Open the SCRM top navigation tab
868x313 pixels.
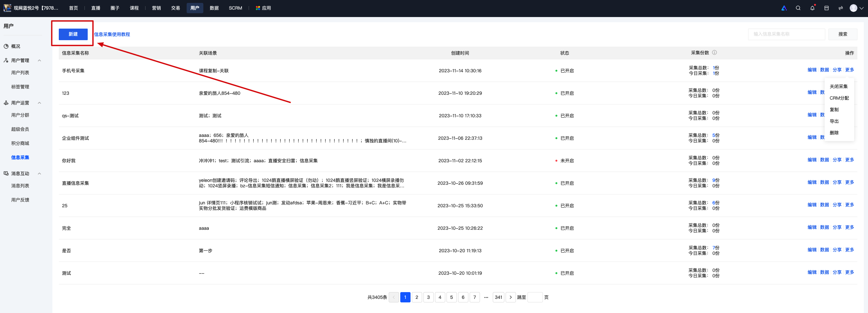[235, 8]
